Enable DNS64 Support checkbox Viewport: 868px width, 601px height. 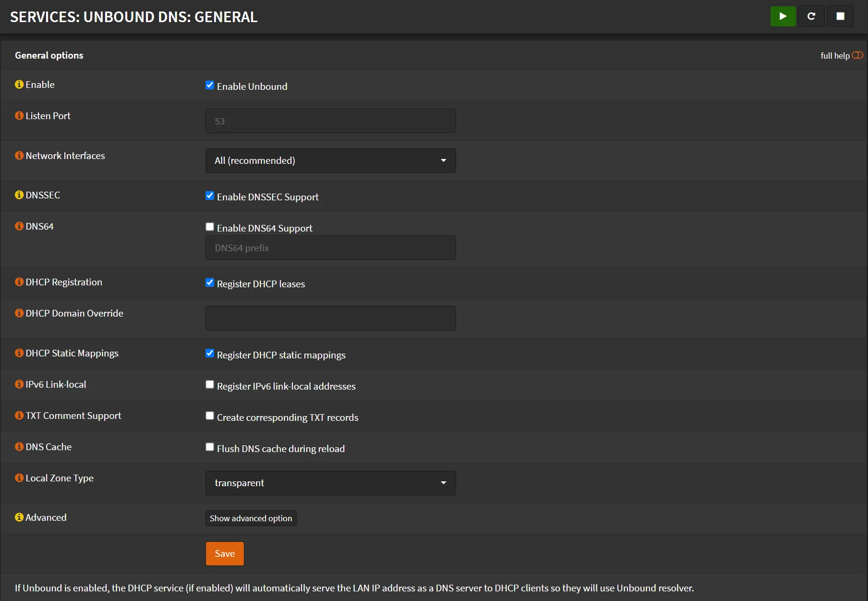pyautogui.click(x=210, y=227)
